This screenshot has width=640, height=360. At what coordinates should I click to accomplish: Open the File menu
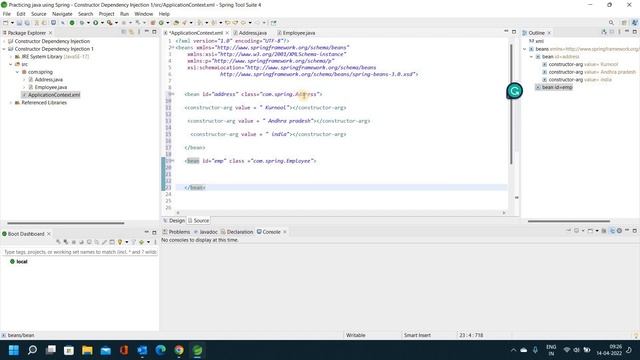pos(7,14)
